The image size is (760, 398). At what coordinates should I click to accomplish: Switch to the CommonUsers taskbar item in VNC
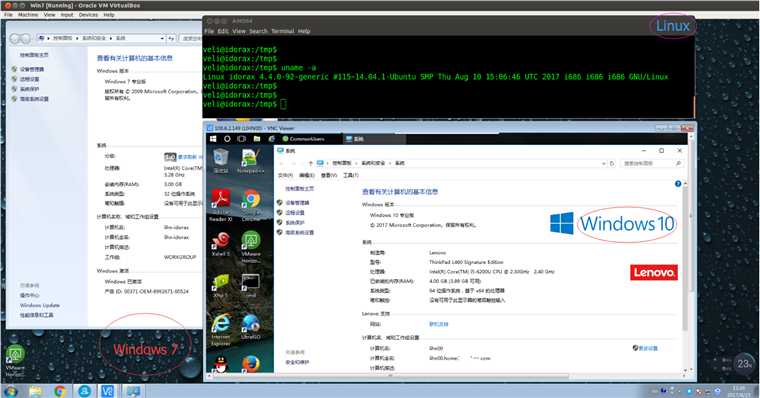click(x=303, y=139)
